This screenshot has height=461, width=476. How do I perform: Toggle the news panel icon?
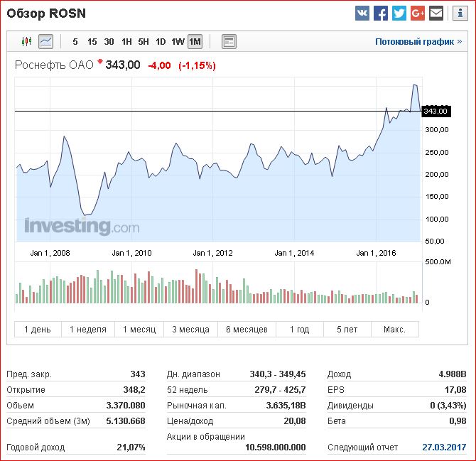(x=229, y=42)
